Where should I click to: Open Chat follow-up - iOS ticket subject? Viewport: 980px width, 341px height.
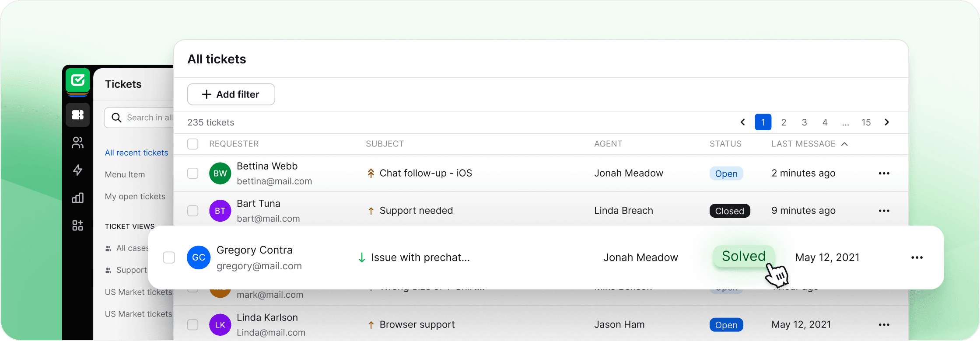[426, 174]
